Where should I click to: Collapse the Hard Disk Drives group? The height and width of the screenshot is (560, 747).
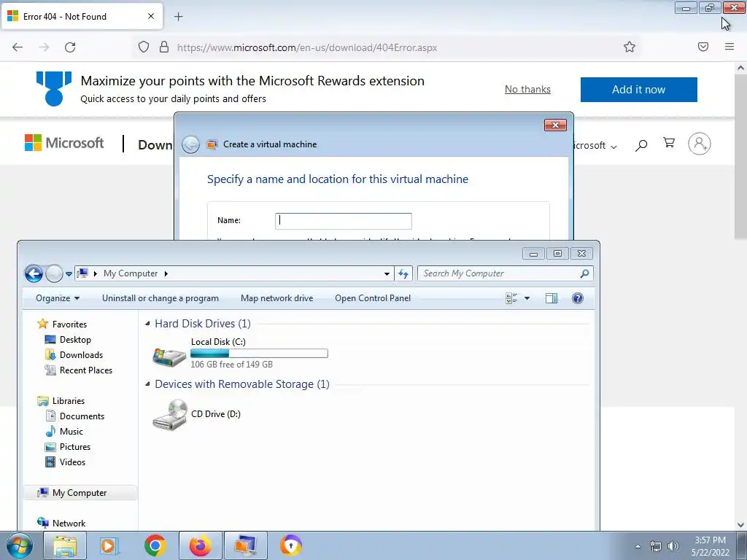(147, 324)
